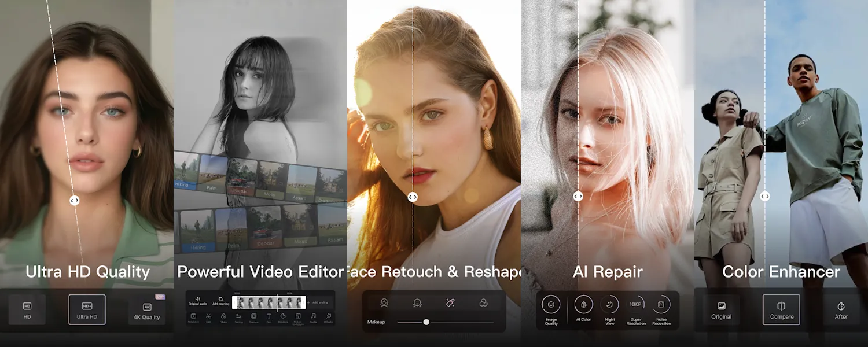Select the Scissors trim tool

209,316
